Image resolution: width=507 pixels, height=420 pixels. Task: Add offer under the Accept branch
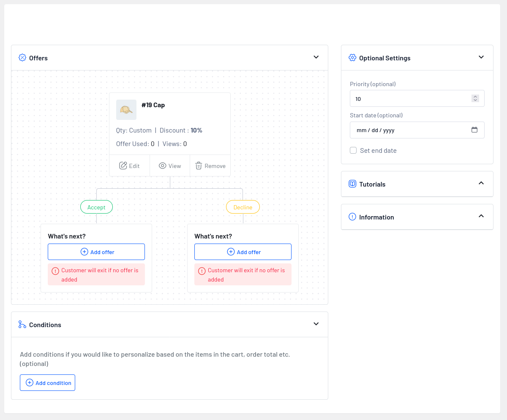coord(96,252)
